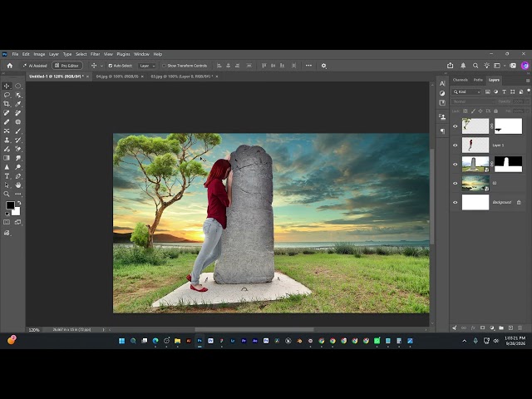Screen dimensions: 532x399
Task: Open the workspace switcher dropdown arrow
Action: 505,66
